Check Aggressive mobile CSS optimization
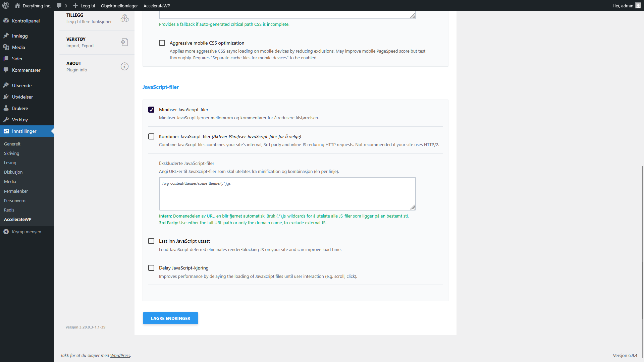The image size is (644, 362). coord(162,43)
